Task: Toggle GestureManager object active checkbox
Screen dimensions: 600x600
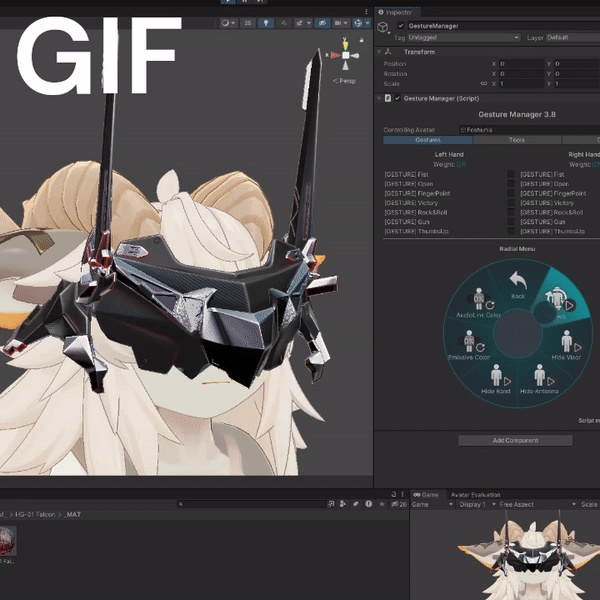Action: [401, 26]
